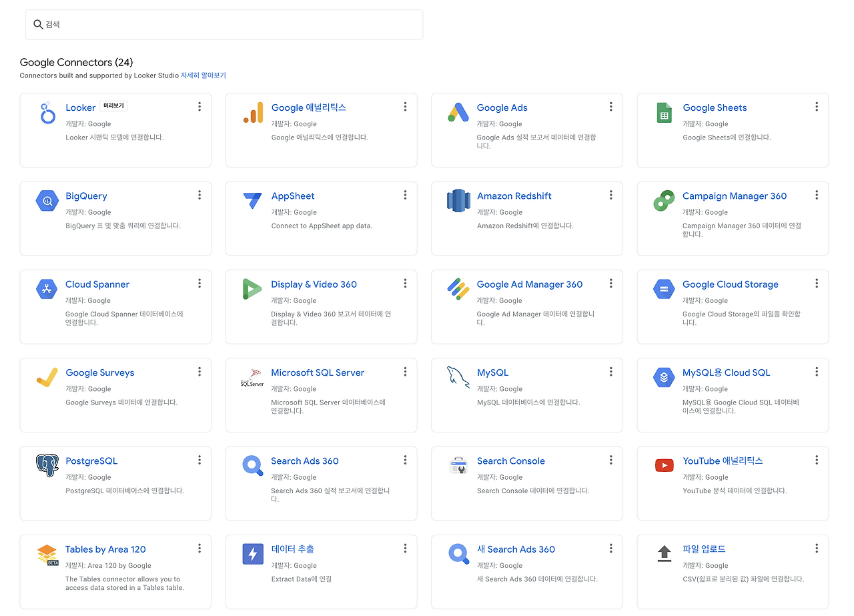The height and width of the screenshot is (616, 854).
Task: Open more options for BigQuery
Action: [199, 195]
